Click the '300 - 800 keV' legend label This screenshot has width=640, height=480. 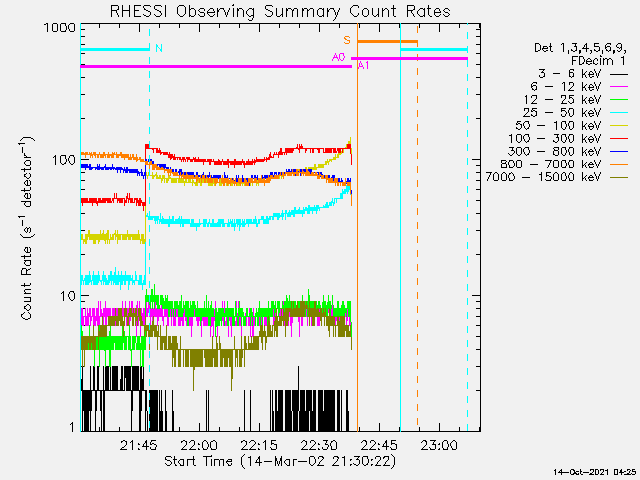pos(554,151)
